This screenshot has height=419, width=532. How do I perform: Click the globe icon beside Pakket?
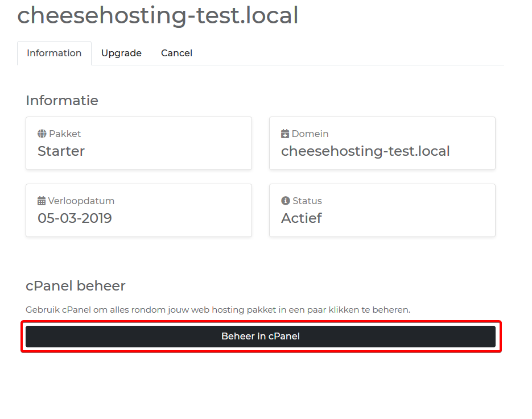42,134
